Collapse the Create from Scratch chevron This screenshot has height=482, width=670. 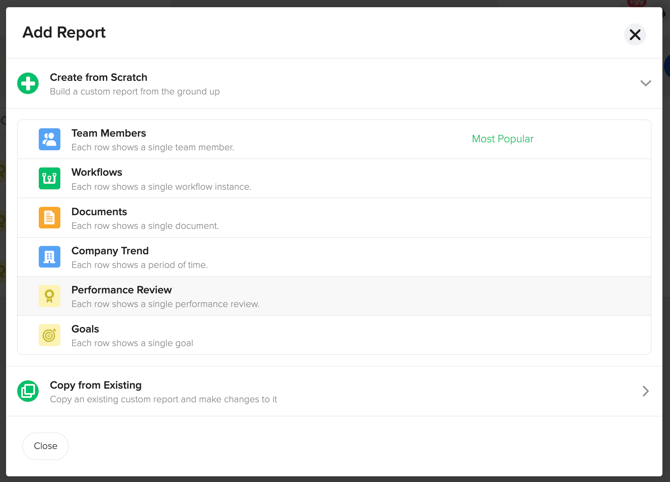coord(645,83)
